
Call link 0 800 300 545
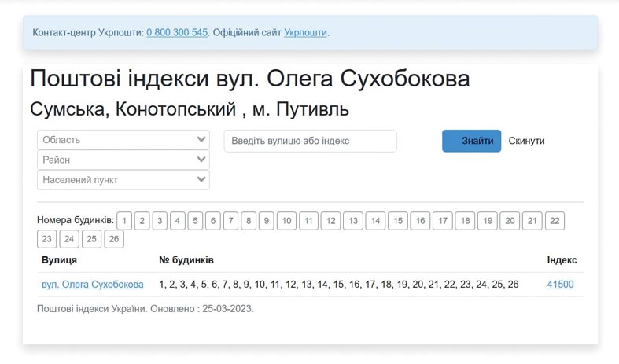click(177, 32)
